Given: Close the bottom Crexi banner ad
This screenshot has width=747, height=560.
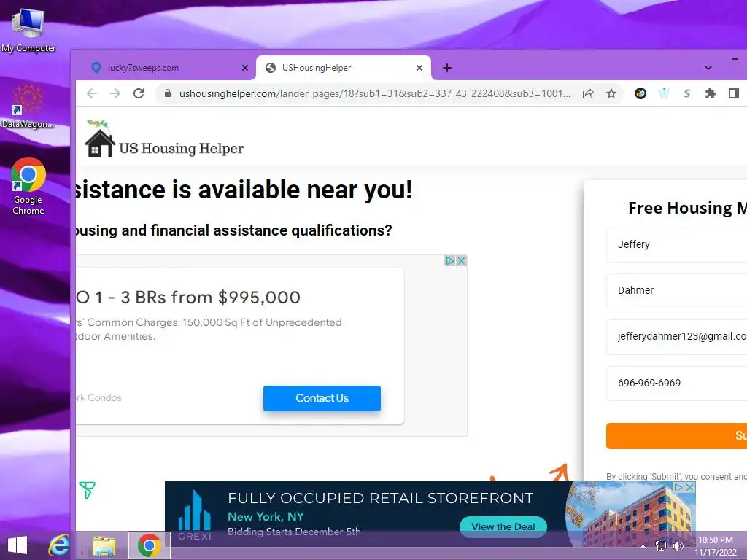Looking at the screenshot, I should tap(689, 487).
